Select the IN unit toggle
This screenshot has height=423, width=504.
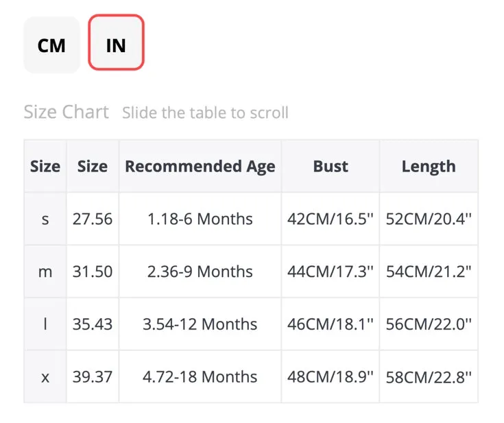click(x=116, y=43)
